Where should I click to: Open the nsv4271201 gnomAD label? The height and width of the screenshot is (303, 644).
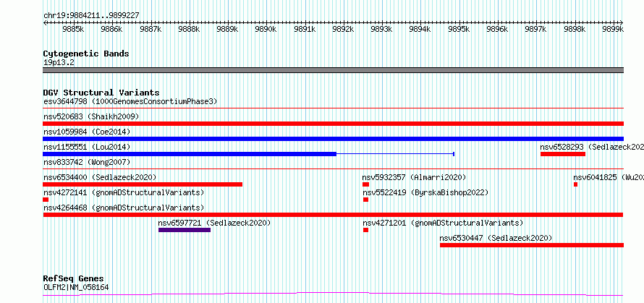tap(443, 223)
